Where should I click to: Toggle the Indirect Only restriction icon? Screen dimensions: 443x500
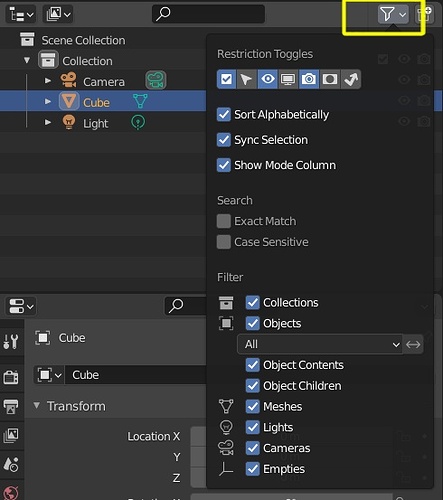(351, 79)
